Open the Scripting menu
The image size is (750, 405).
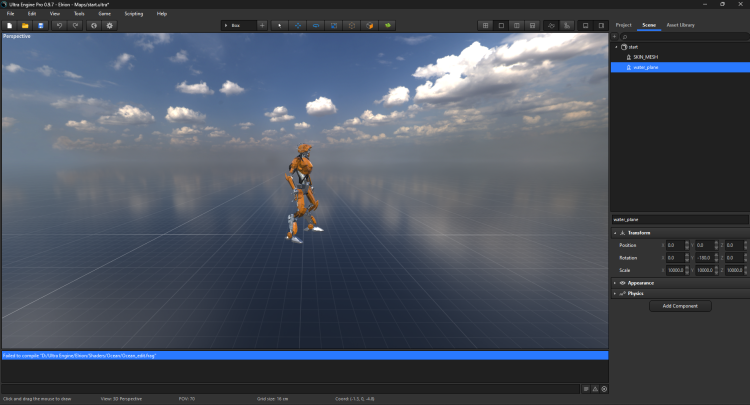pyautogui.click(x=133, y=13)
